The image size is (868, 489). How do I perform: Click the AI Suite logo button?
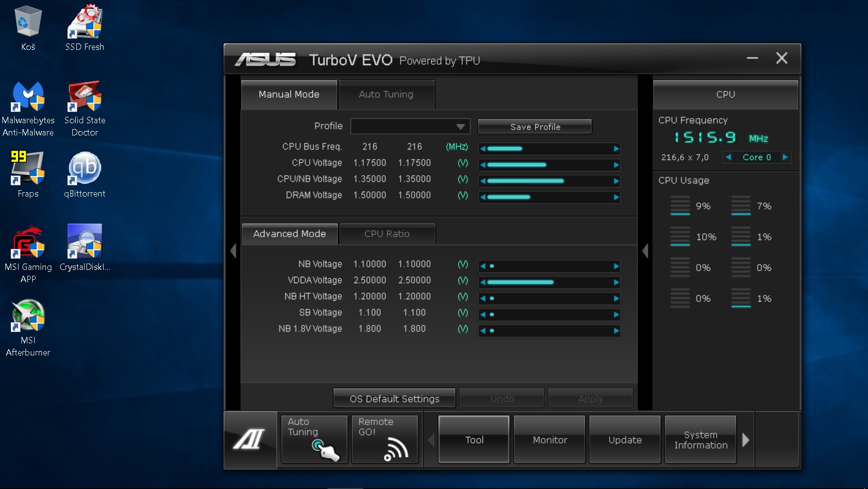pos(250,439)
